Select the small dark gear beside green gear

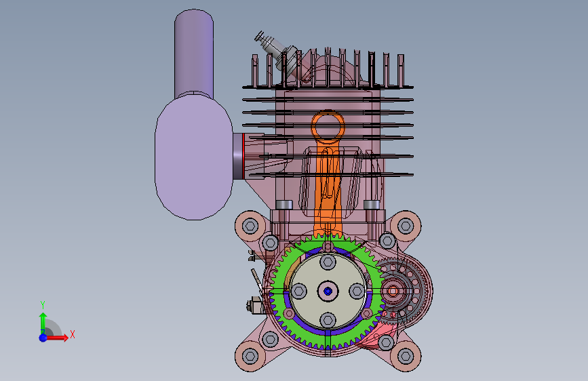pos(394,291)
